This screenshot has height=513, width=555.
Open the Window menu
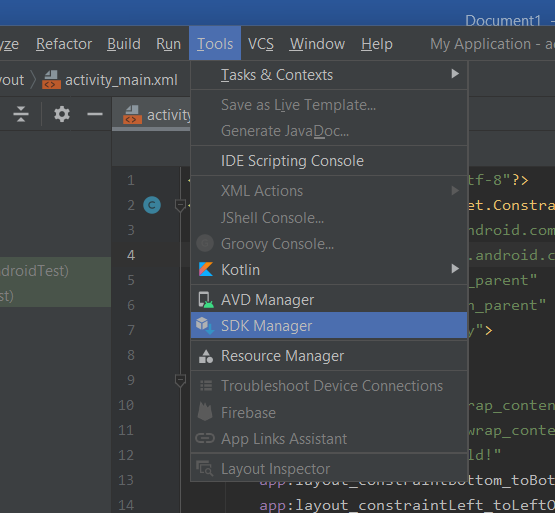tap(317, 44)
